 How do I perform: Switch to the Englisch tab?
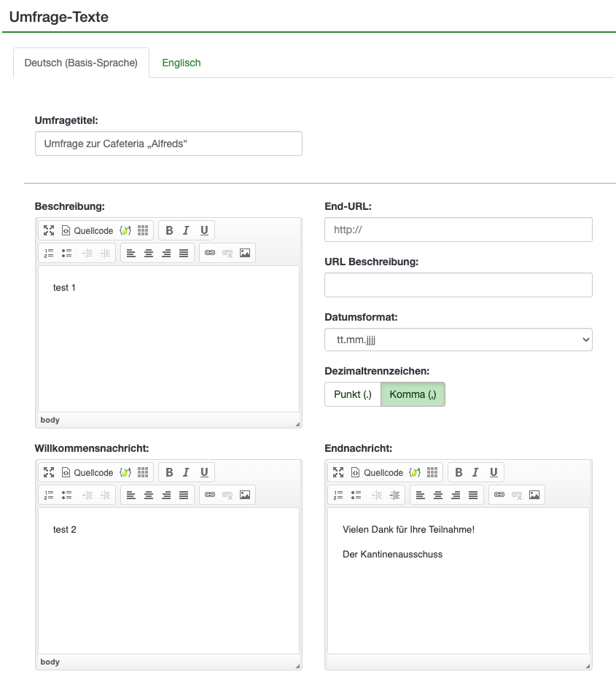coord(182,63)
